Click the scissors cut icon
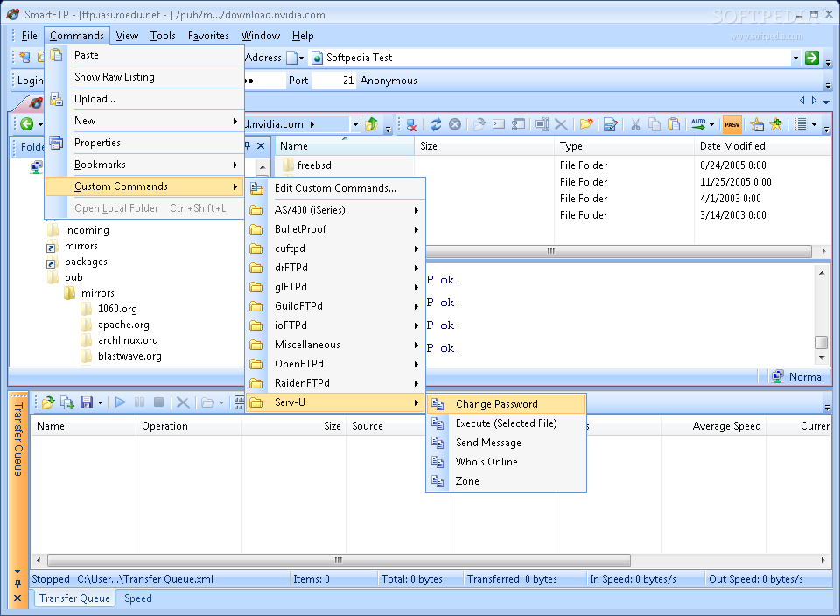 coord(635,125)
